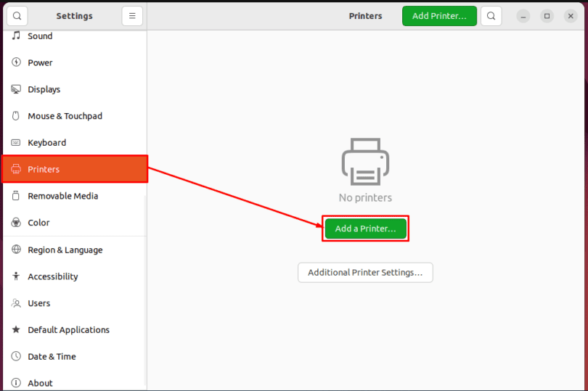Minimize the Settings window
The image size is (588, 391).
[x=523, y=16]
